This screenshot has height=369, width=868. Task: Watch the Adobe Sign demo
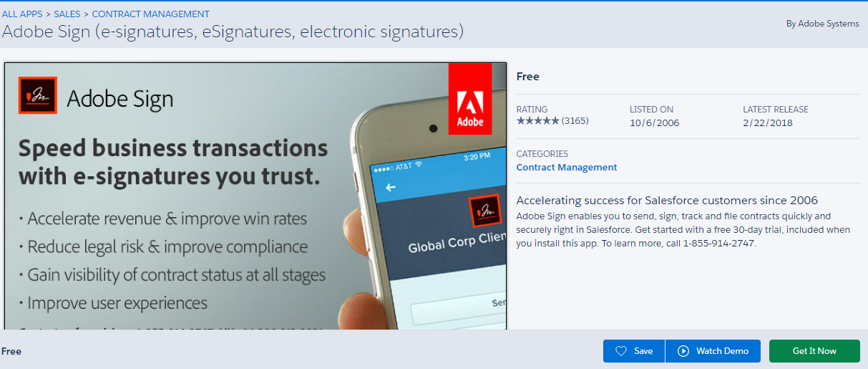point(713,351)
